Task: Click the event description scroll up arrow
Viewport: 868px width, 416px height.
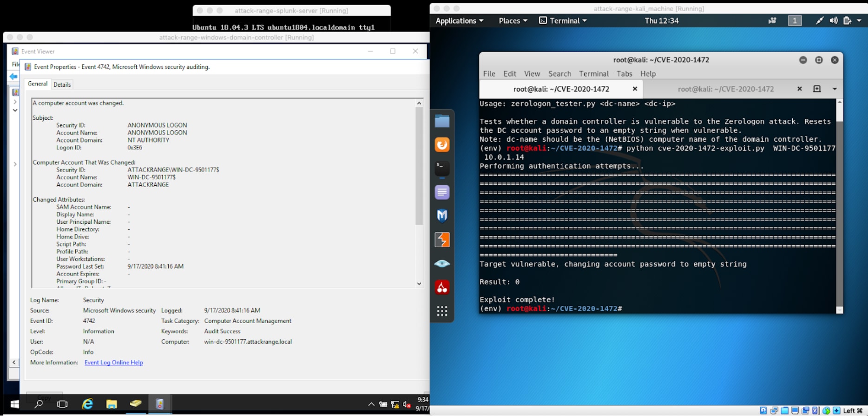Action: [x=419, y=103]
